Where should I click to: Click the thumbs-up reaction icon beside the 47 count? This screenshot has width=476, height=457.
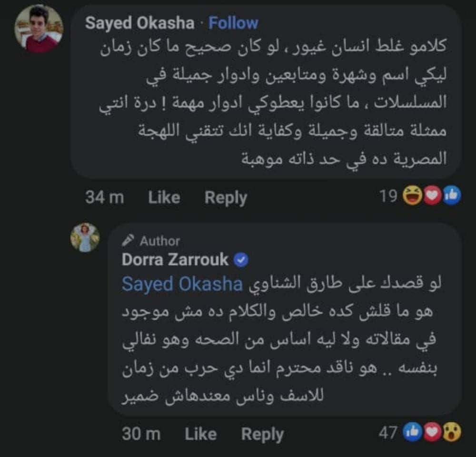(x=412, y=433)
